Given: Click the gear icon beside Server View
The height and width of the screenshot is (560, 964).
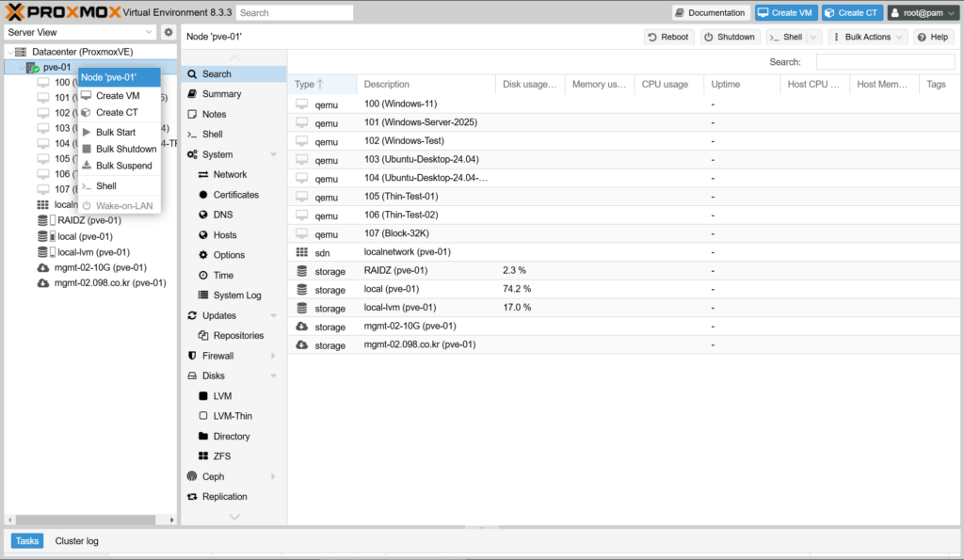Looking at the screenshot, I should [x=169, y=32].
